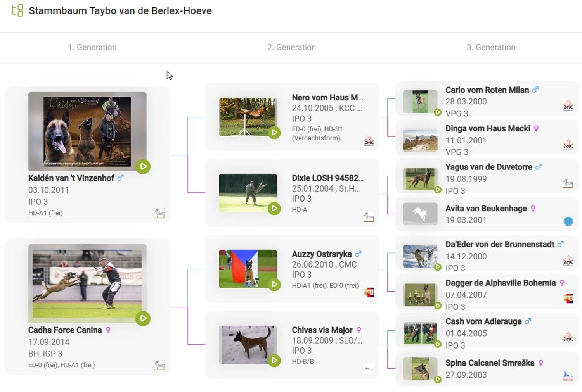Play the video on Dixie LOSH's card

click(274, 209)
